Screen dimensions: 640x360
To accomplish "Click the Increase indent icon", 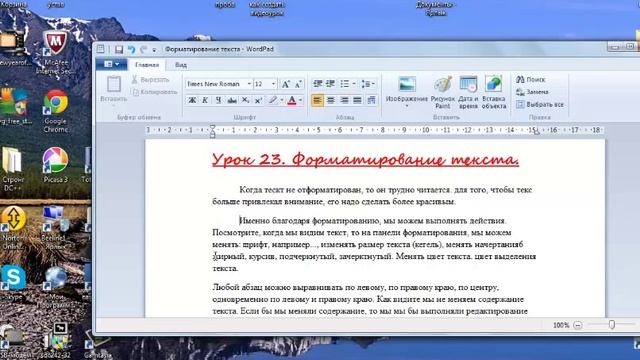I will click(330, 84).
